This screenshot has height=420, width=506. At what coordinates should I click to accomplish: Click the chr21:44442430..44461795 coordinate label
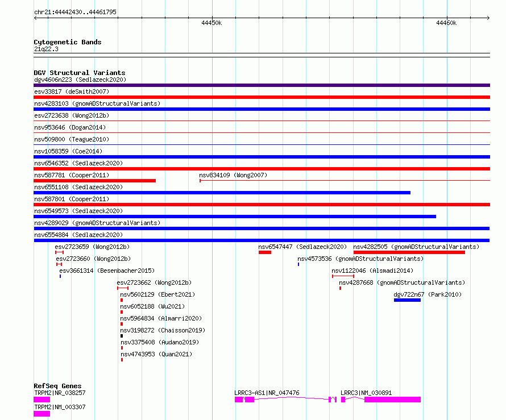[75, 12]
